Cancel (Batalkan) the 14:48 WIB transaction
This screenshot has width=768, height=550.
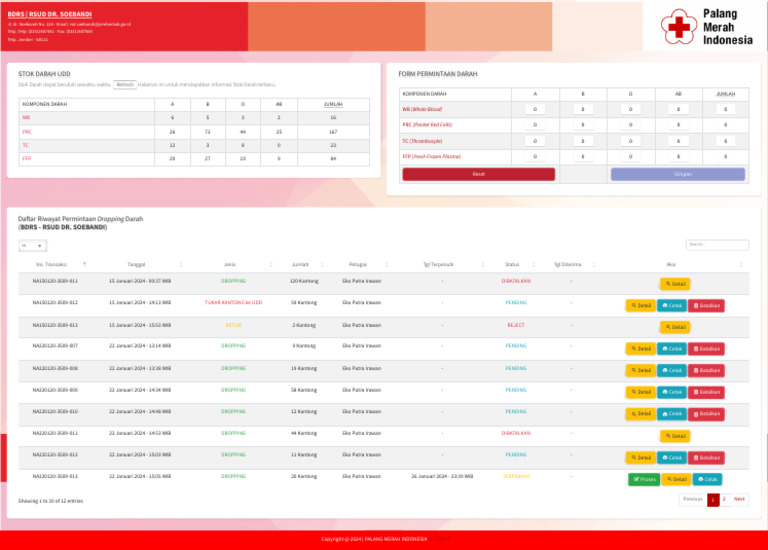click(x=706, y=414)
